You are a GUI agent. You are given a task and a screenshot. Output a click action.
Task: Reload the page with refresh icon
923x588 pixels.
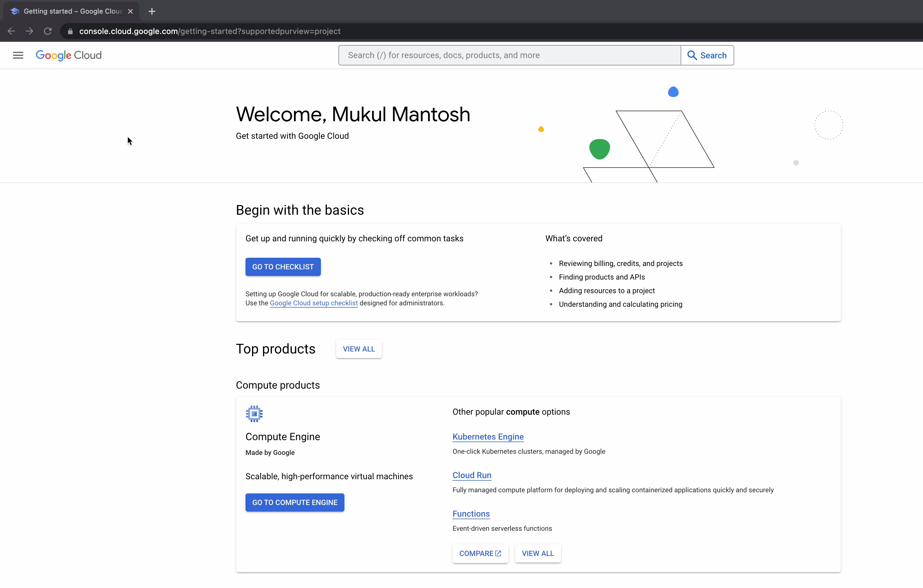pos(48,31)
